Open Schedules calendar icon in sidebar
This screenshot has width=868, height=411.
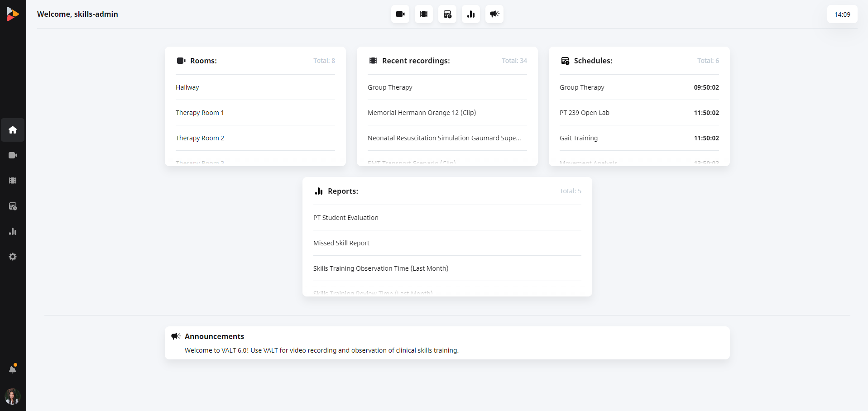pos(13,206)
